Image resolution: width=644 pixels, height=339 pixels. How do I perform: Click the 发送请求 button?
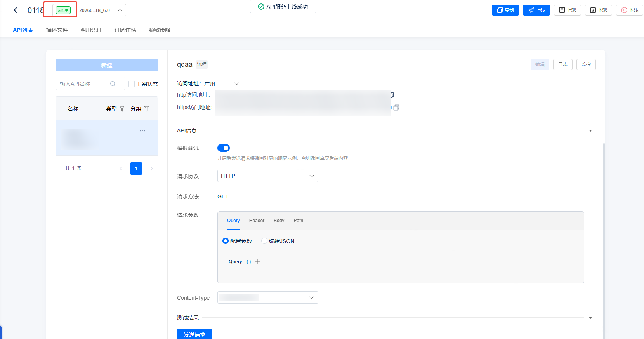[194, 334]
